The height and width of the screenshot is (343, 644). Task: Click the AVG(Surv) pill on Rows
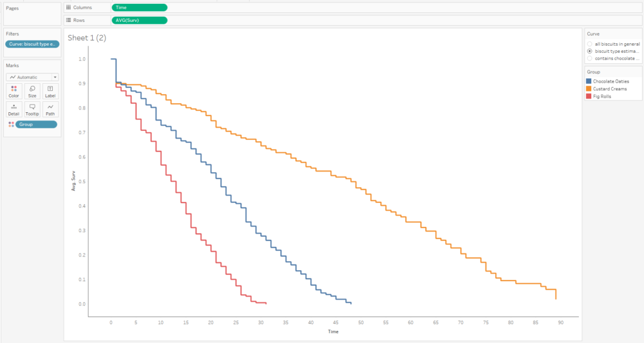click(139, 20)
